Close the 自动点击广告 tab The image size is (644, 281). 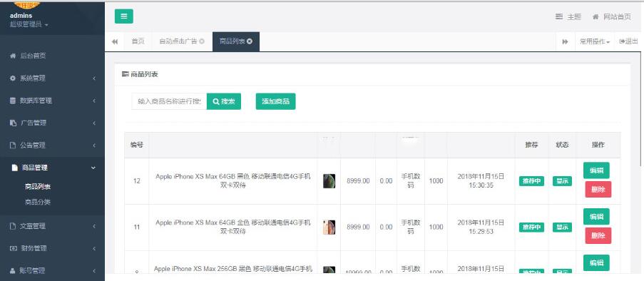202,41
